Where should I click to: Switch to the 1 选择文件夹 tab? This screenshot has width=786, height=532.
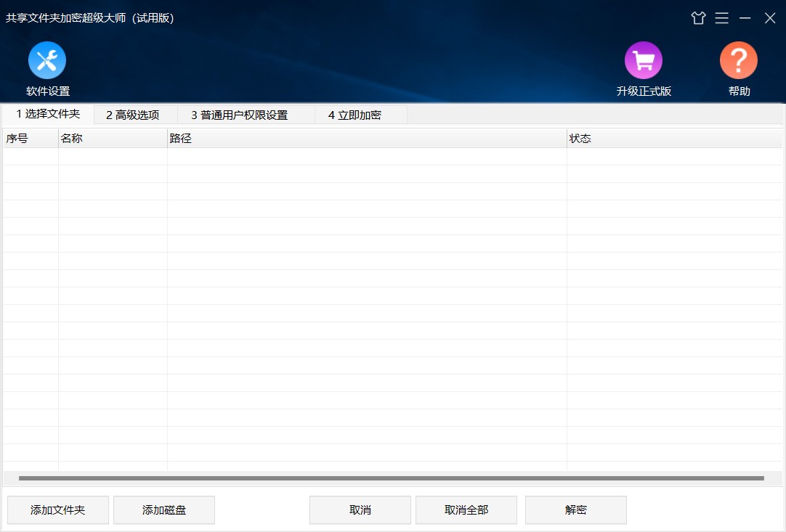48,114
